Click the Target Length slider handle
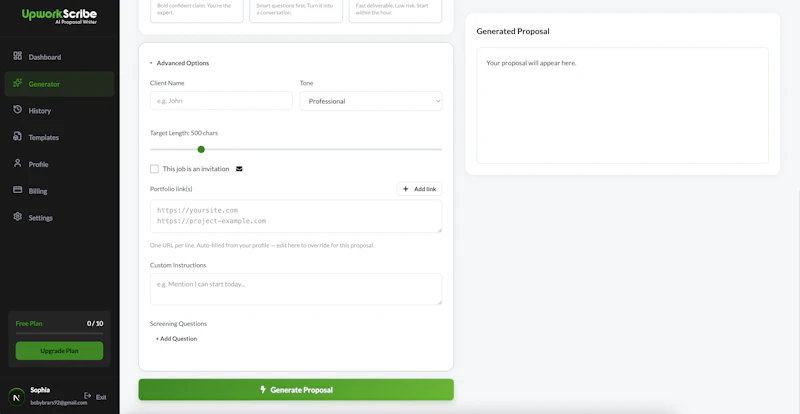This screenshot has width=800, height=414. point(201,150)
